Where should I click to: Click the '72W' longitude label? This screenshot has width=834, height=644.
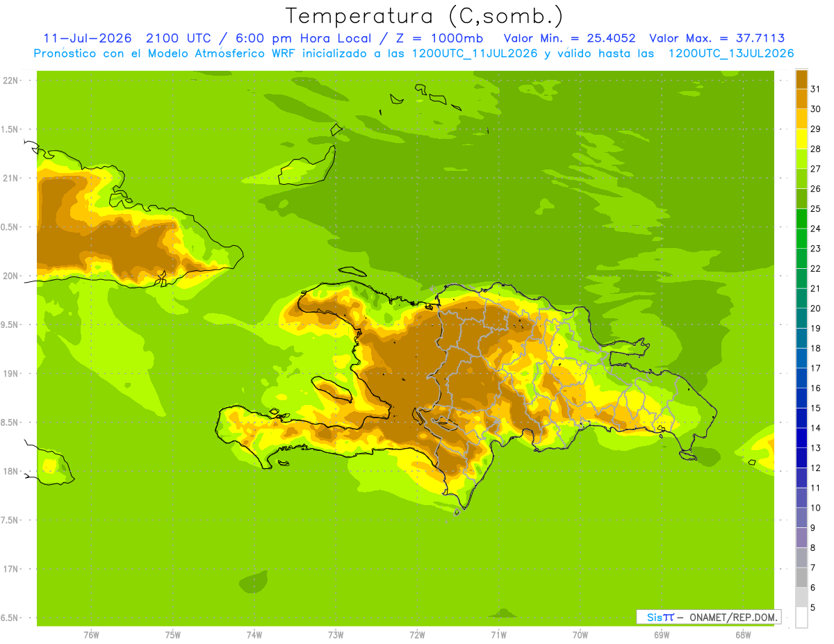[418, 635]
